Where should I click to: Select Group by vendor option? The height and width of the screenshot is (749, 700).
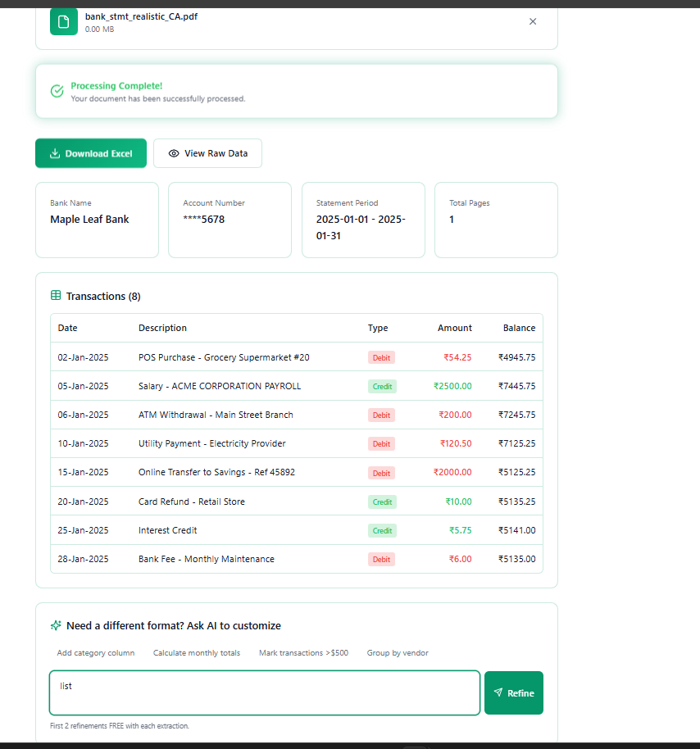point(398,652)
